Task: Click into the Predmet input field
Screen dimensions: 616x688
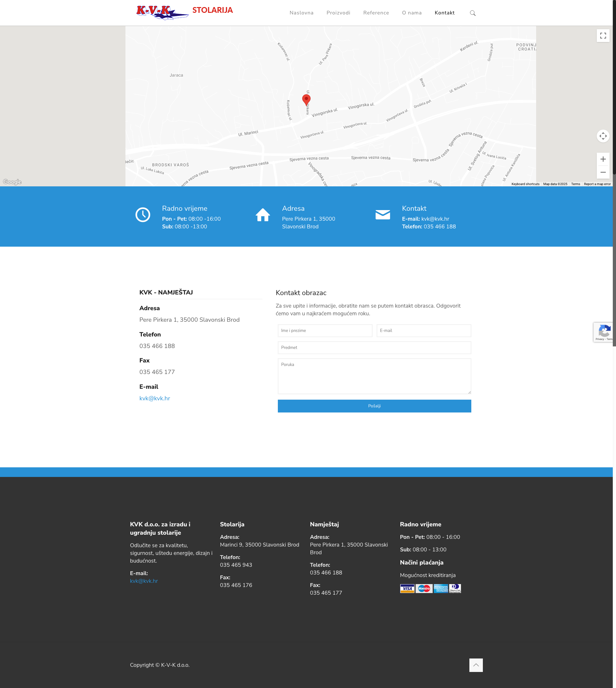Action: point(374,348)
